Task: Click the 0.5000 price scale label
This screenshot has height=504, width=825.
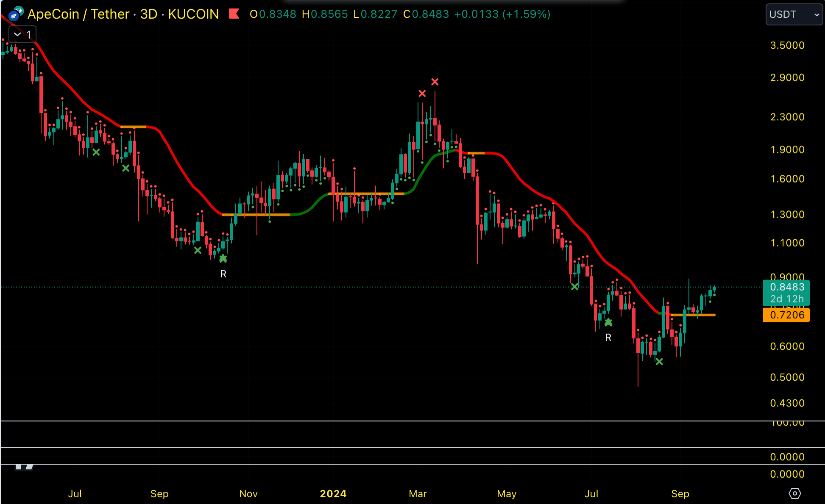Action: 787,377
